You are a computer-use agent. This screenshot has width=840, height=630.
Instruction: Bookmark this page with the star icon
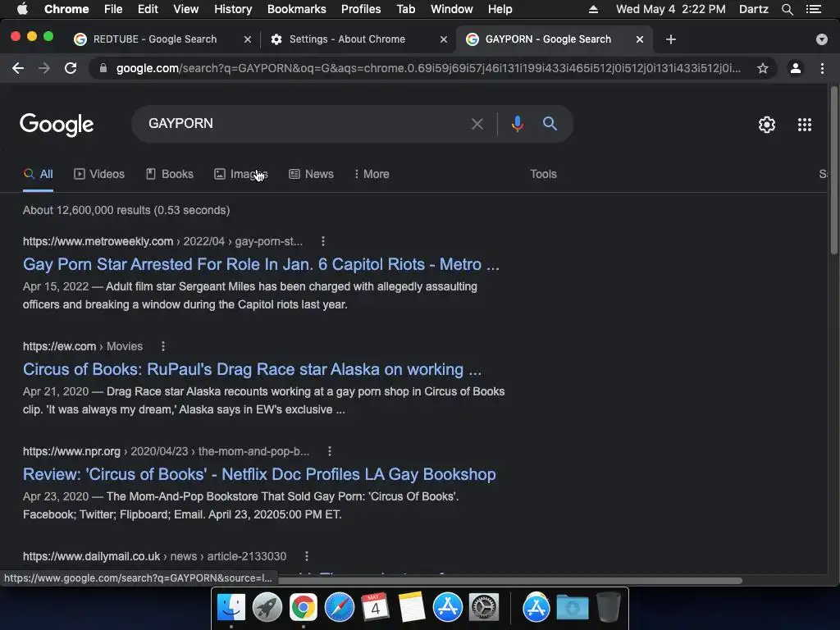click(x=762, y=68)
